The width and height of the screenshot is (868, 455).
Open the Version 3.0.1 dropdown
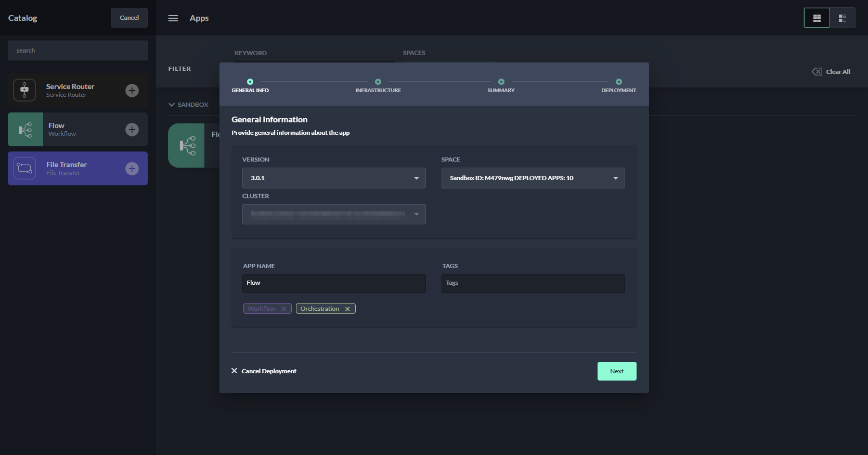pyautogui.click(x=334, y=178)
